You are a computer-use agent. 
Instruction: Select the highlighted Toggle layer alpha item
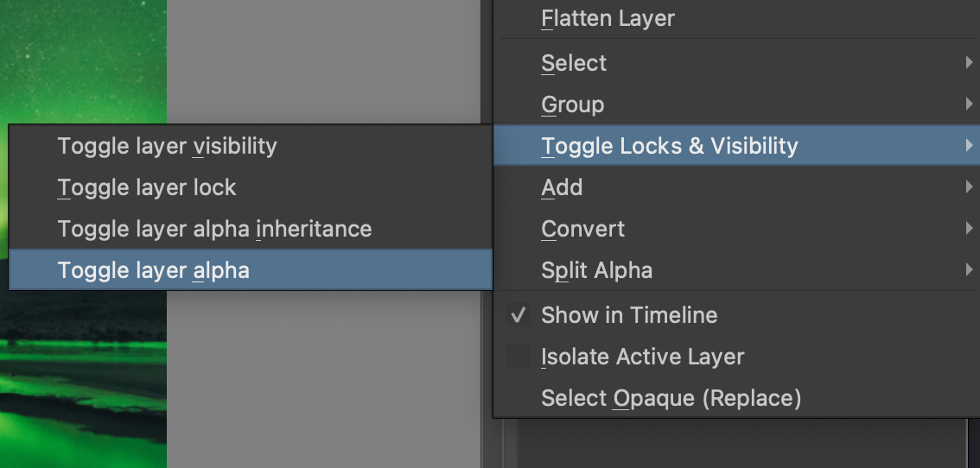[x=251, y=270]
